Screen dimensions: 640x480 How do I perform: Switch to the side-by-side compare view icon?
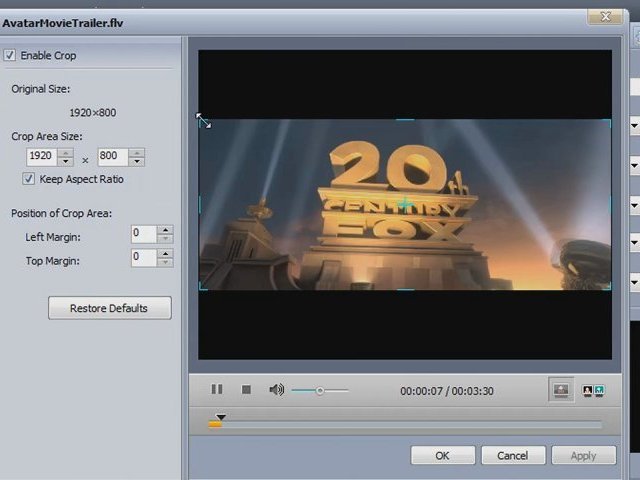click(x=593, y=390)
